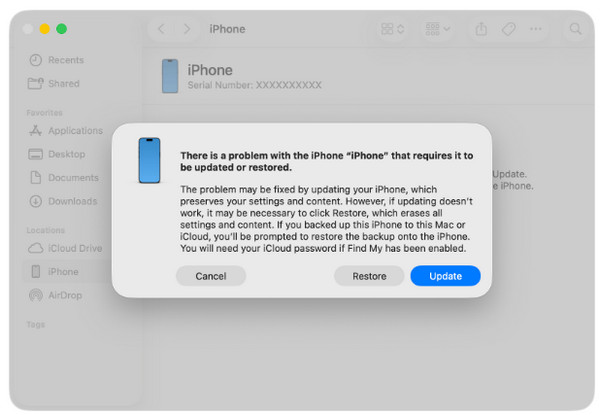Screen dimensions: 600x415
Task: Click the iPhone device icon in header
Action: tap(170, 76)
